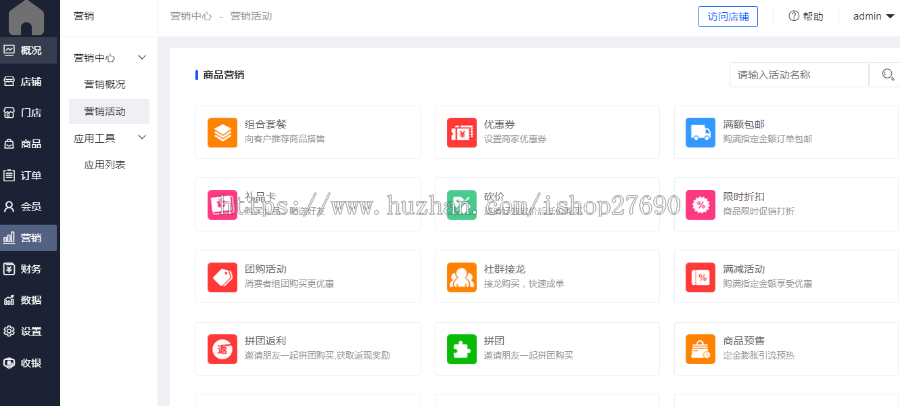Click the 店铺 store icon in sidebar
The image size is (900, 406).
[9, 82]
